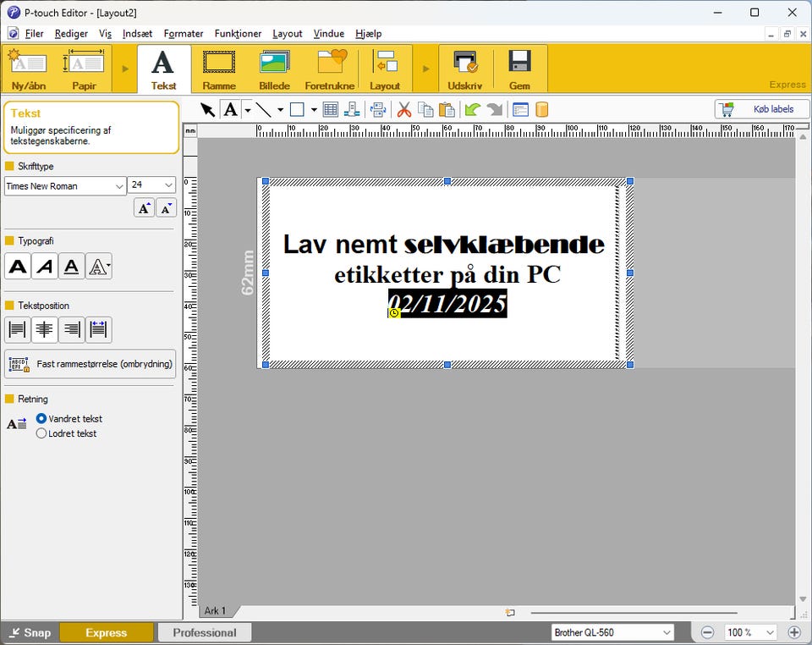Viewport: 812px width, 645px height.
Task: Justify text alignment
Action: [98, 329]
